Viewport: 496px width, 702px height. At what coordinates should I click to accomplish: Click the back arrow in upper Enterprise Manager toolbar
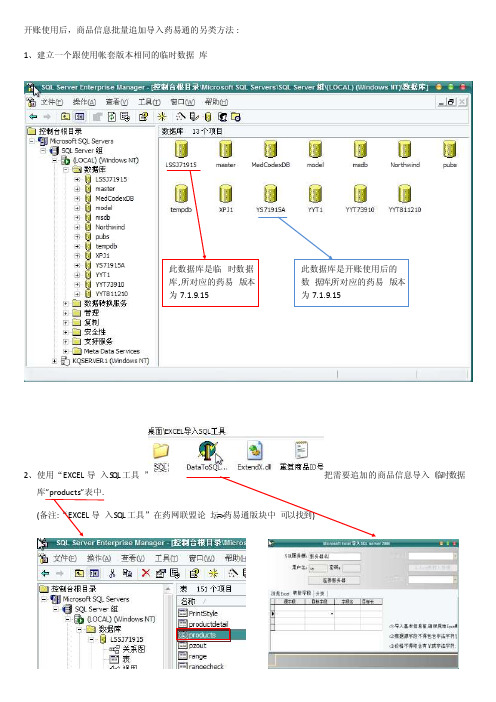tap(33, 117)
